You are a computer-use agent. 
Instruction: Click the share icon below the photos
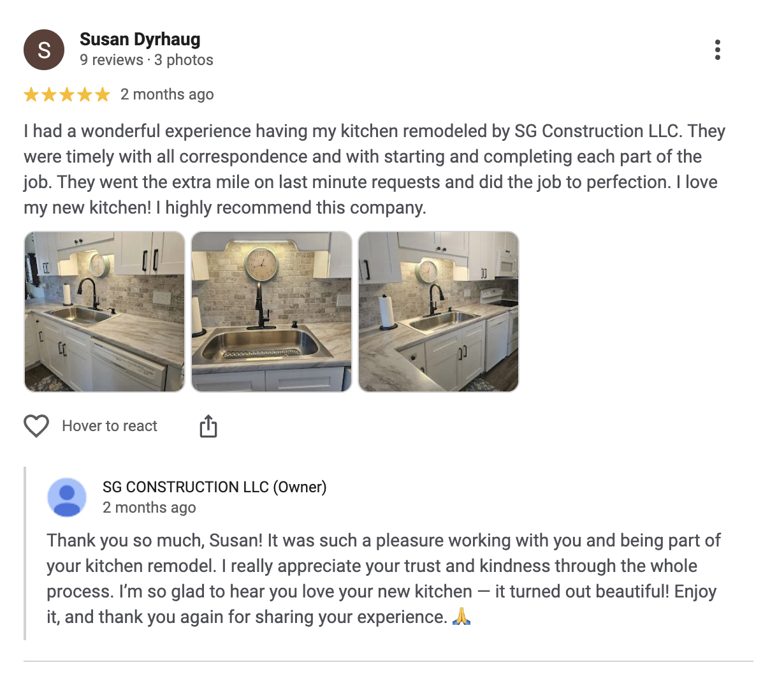208,426
